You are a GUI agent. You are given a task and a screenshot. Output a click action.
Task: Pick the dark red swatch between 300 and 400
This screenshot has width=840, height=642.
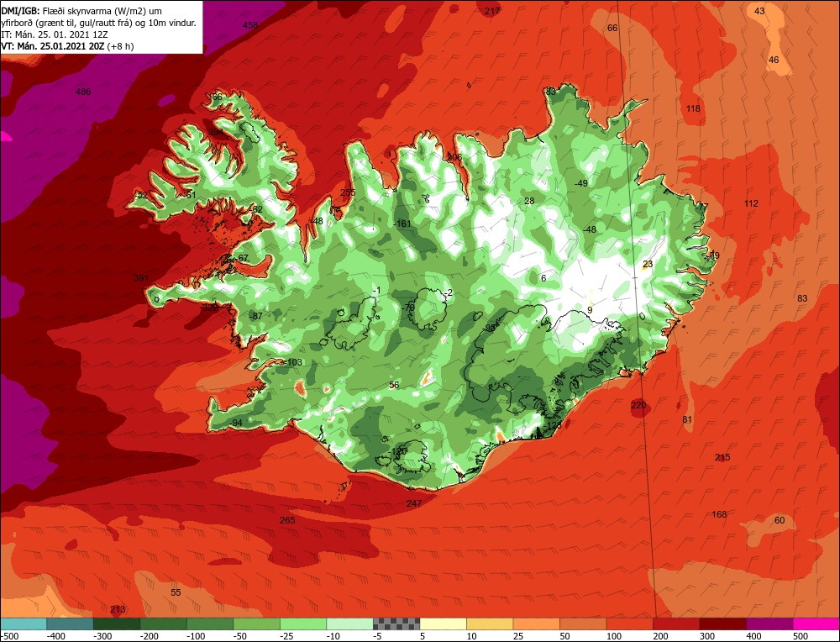pyautogui.click(x=723, y=624)
